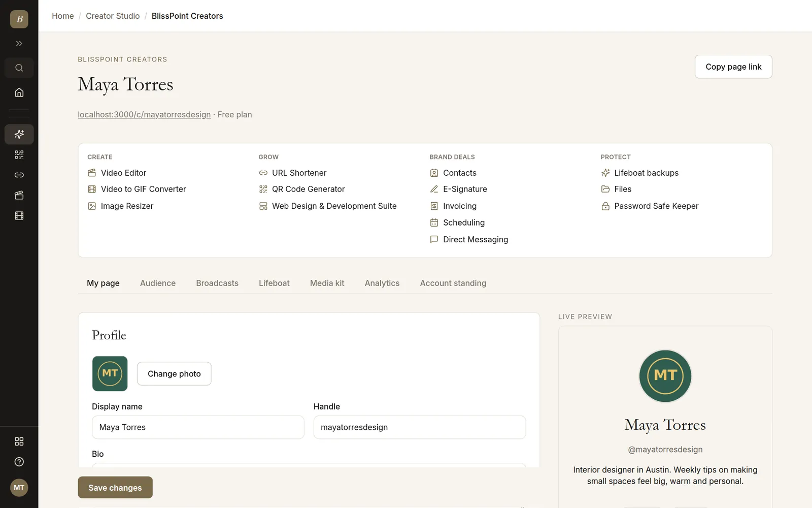
Task: Open Contacts under Brand Deals
Action: (x=453, y=173)
